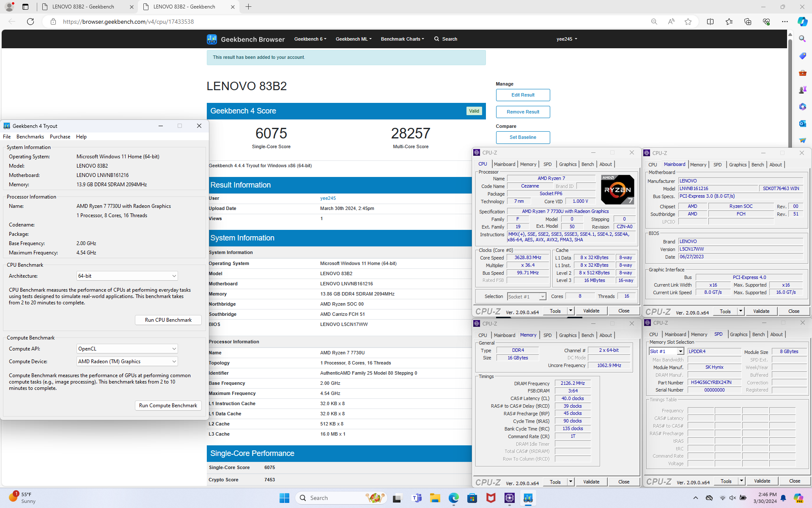Open the Help menu in Geekbench 4 Tryout

[x=81, y=137]
